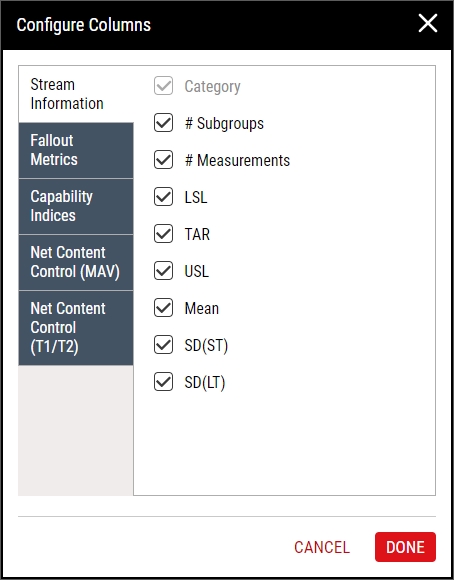Toggle the # Measurements checkbox
454x580 pixels.
coord(163,160)
